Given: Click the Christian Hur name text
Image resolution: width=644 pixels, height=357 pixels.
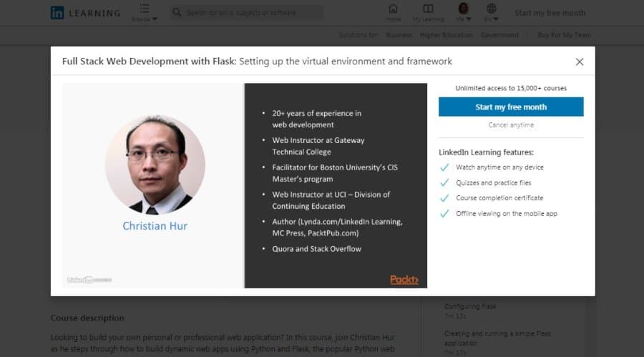Looking at the screenshot, I should click(155, 226).
